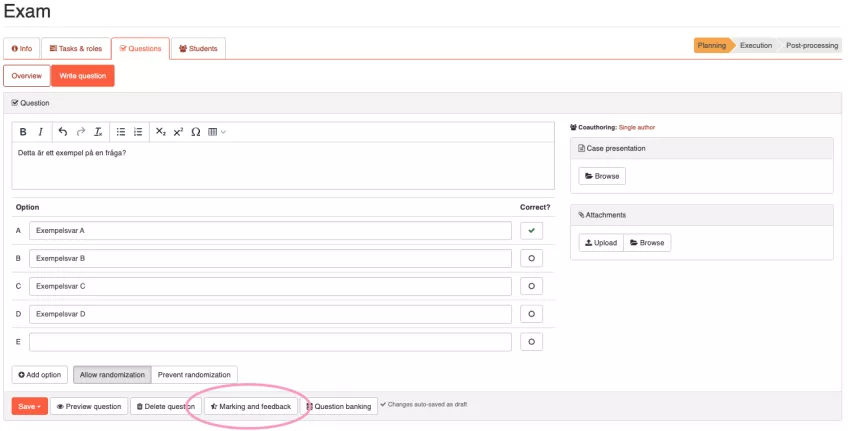Click Preview question
Viewport: 848px width, 431px height.
tap(89, 407)
